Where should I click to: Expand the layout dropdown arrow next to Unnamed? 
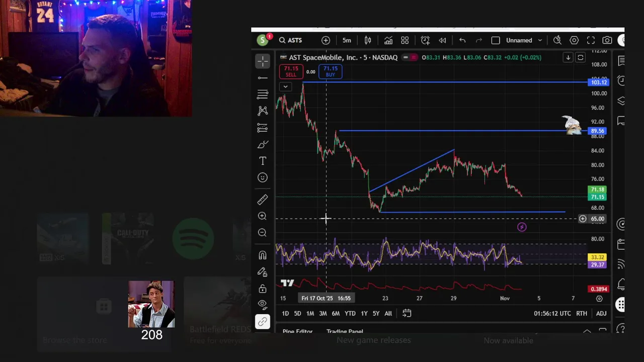[x=540, y=40]
